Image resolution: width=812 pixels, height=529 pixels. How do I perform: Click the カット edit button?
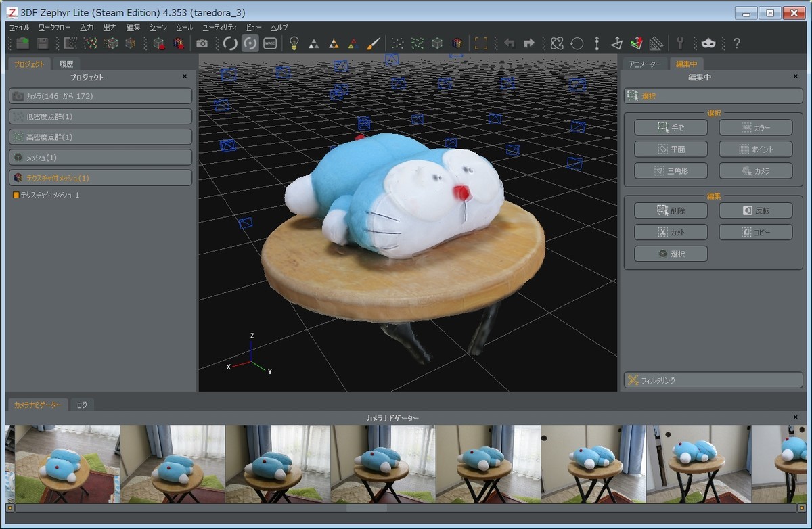pos(671,232)
